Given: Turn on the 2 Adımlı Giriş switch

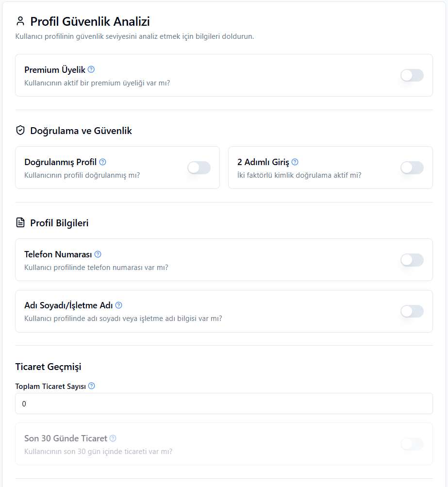Looking at the screenshot, I should click(x=412, y=168).
